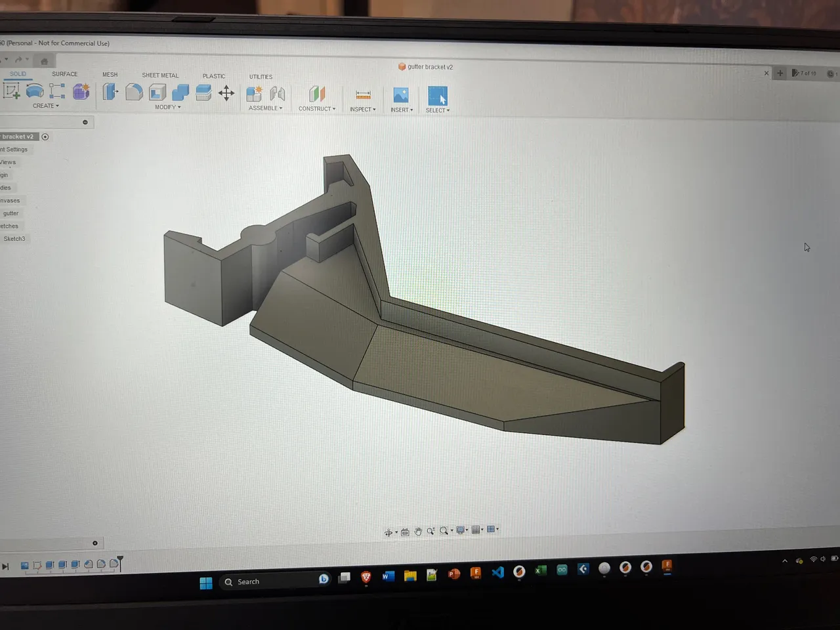Click the radio button beside bracket v2
Image resolution: width=840 pixels, height=630 pixels.
tap(45, 137)
